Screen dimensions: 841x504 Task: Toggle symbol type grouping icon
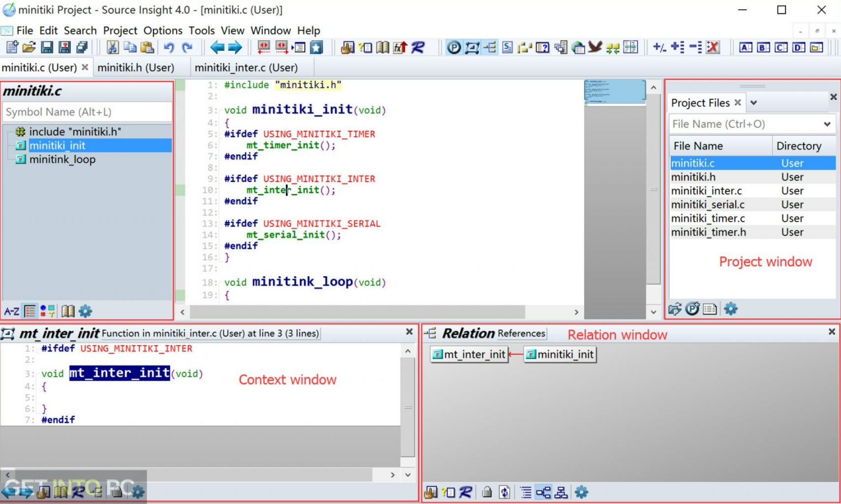(47, 311)
